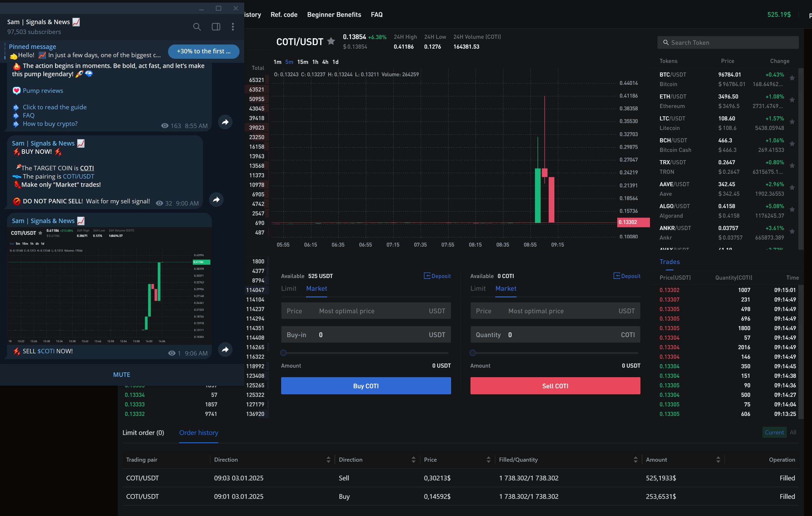Screen dimensions: 812x516
Task: Focus the Search Token input field
Action: 728,43
